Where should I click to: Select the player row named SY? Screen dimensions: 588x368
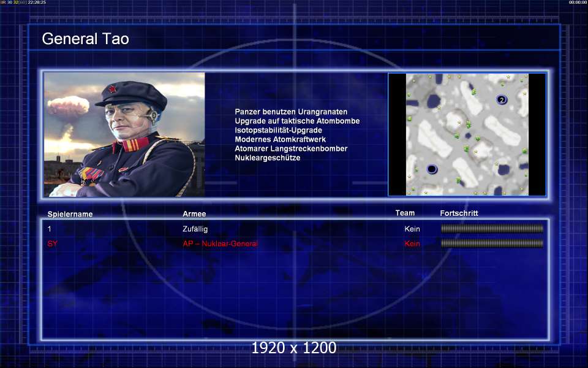(x=295, y=243)
